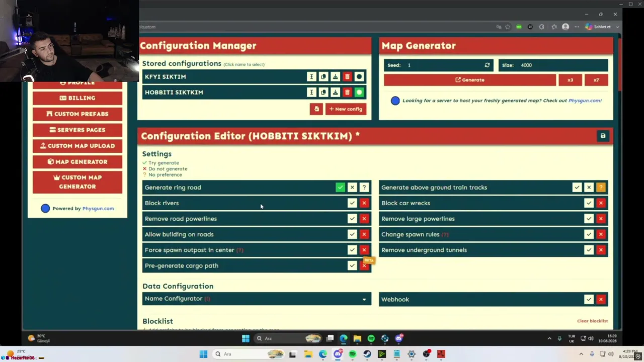
Task: Download the HOBBITI SIKTKIM configuration
Action: coord(335,93)
